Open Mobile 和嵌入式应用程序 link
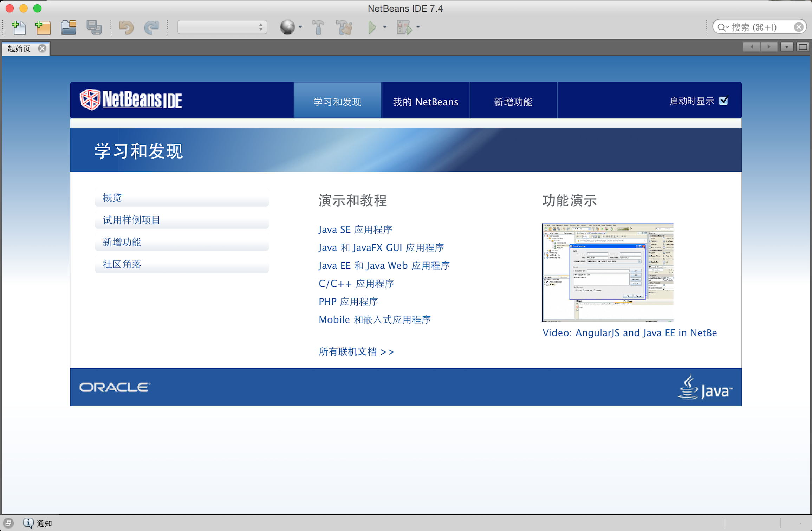Viewport: 812px width, 531px height. click(375, 319)
